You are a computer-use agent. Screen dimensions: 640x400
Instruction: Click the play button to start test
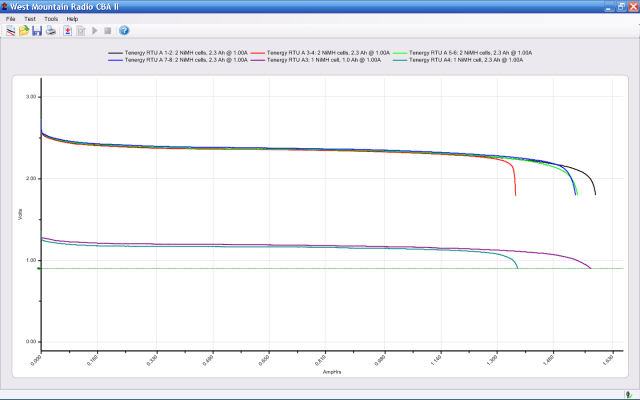pos(95,31)
